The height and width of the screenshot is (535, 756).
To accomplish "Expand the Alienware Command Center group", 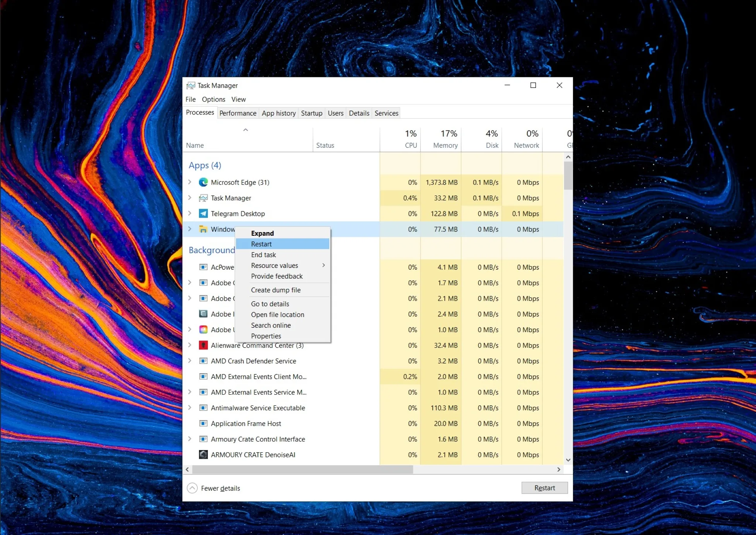I will (x=190, y=345).
